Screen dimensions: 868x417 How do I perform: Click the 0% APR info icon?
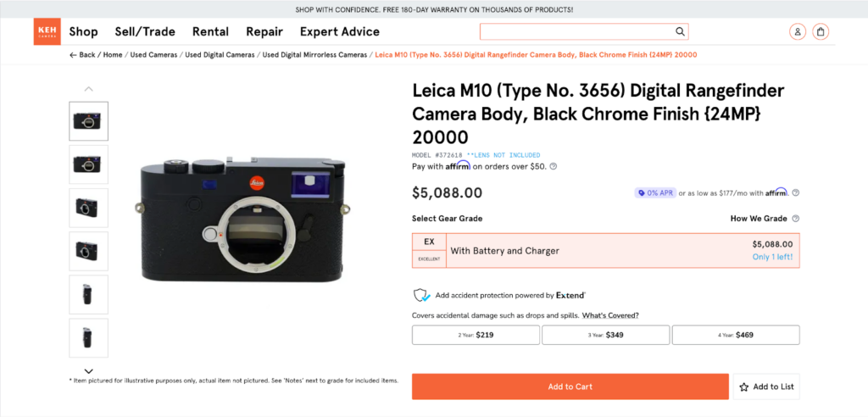796,192
